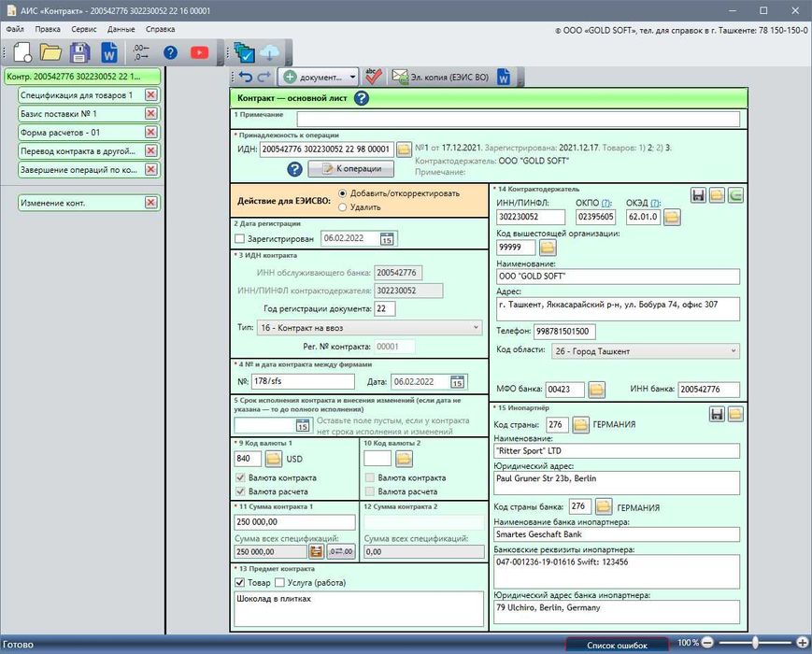Click the Примечание input field
This screenshot has width=812, height=654.
tap(518, 119)
